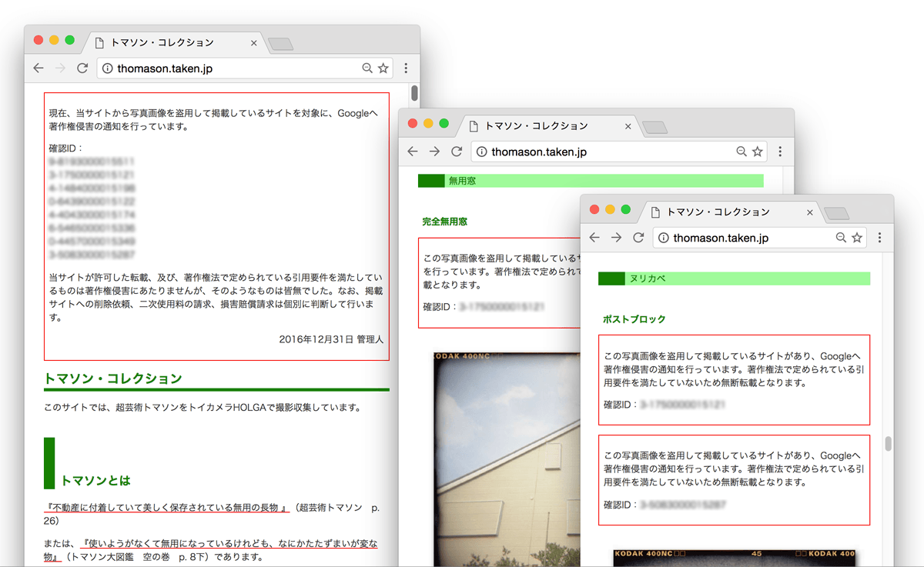Open Chrome's three-dot menu in the front window
Image resolution: width=924 pixels, height=567 pixels.
pos(879,238)
